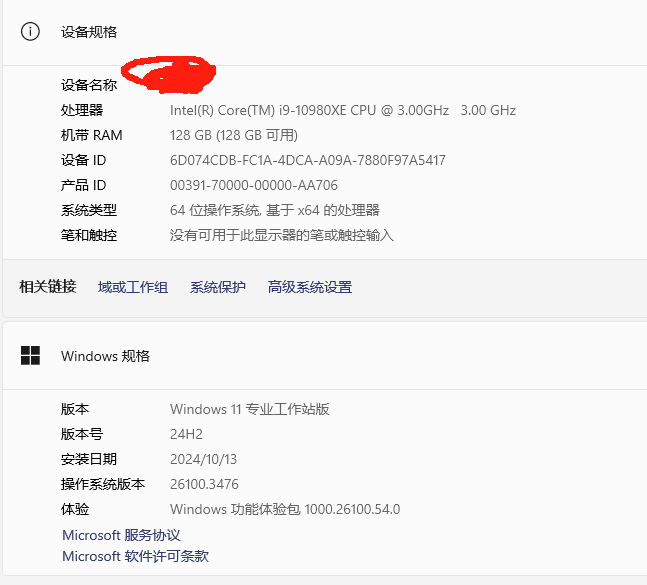This screenshot has height=585, width=647.
Task: Click the 128 GB RAM value
Action: 234,135
